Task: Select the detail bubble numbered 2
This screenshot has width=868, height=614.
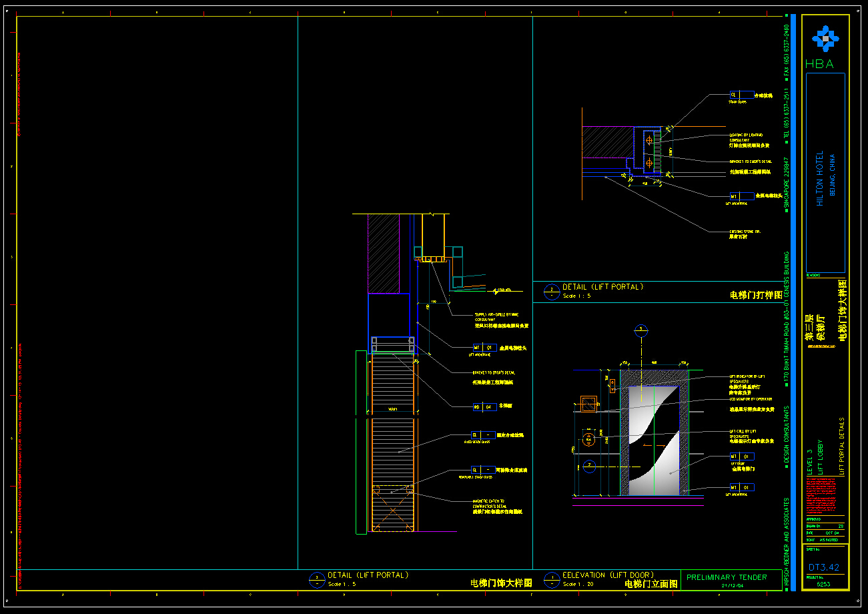Action: pos(552,292)
